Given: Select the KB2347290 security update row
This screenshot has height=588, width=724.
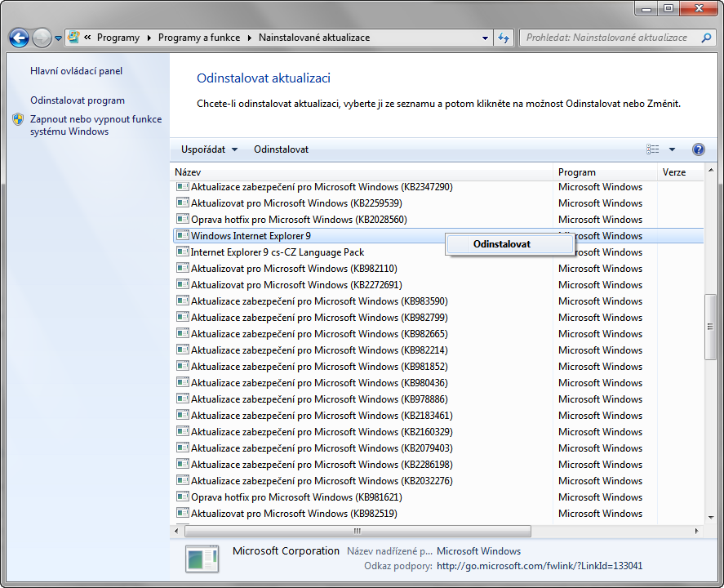Looking at the screenshot, I should pos(438,187).
